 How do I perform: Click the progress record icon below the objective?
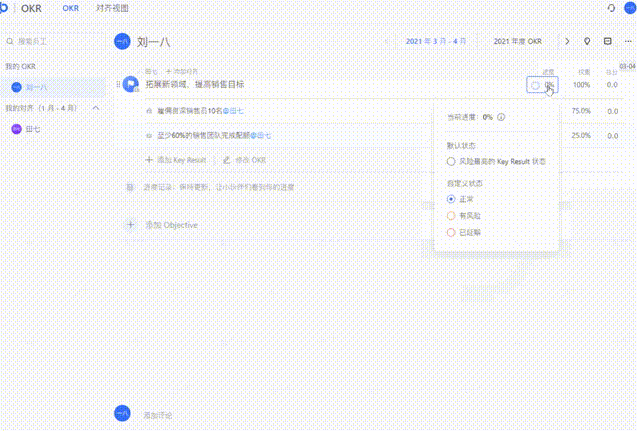pyautogui.click(x=130, y=187)
